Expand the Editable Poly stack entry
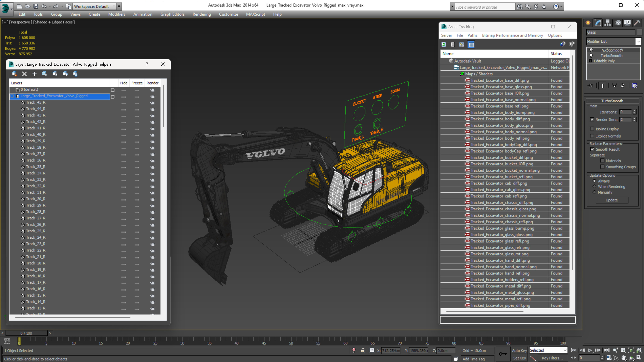This screenshot has height=362, width=644. (x=590, y=61)
